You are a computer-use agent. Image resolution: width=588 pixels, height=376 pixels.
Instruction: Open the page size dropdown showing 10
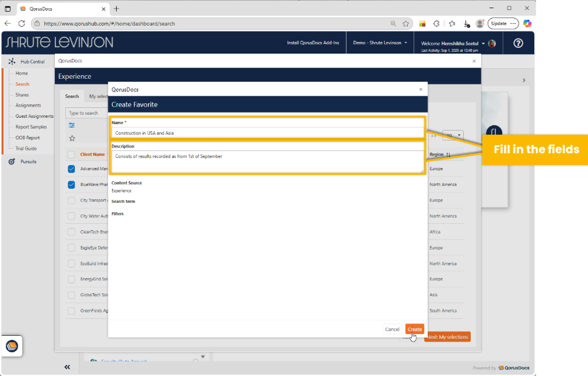(x=453, y=135)
